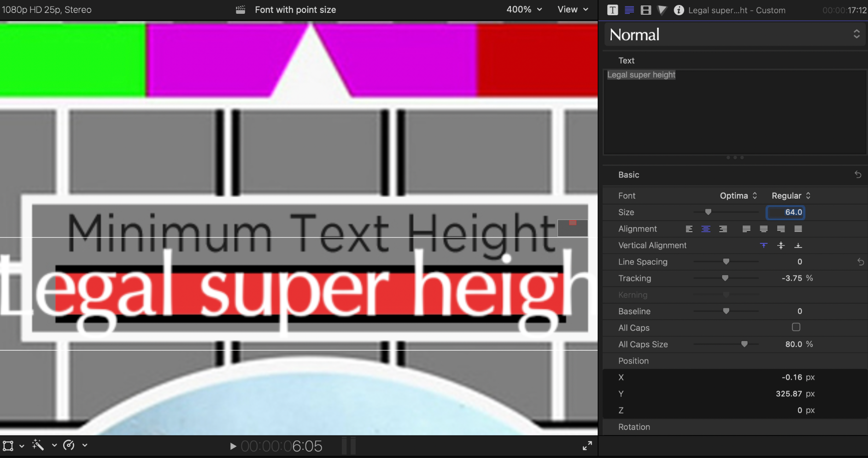
Task: Open the Titles inspector lines icon
Action: pos(629,10)
